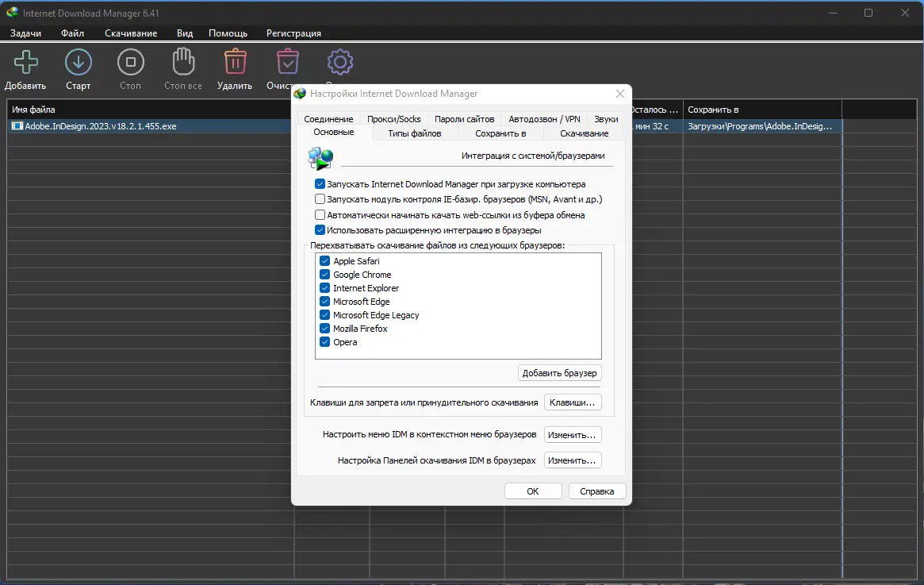Image resolution: width=924 pixels, height=585 pixels.
Task: Uncheck Opera in browser list
Action: click(324, 342)
